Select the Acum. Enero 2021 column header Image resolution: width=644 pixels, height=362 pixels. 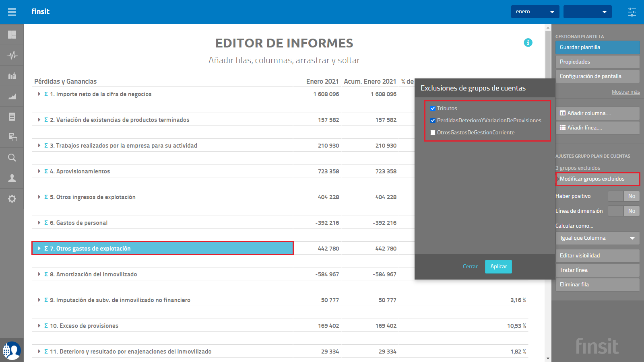[370, 81]
